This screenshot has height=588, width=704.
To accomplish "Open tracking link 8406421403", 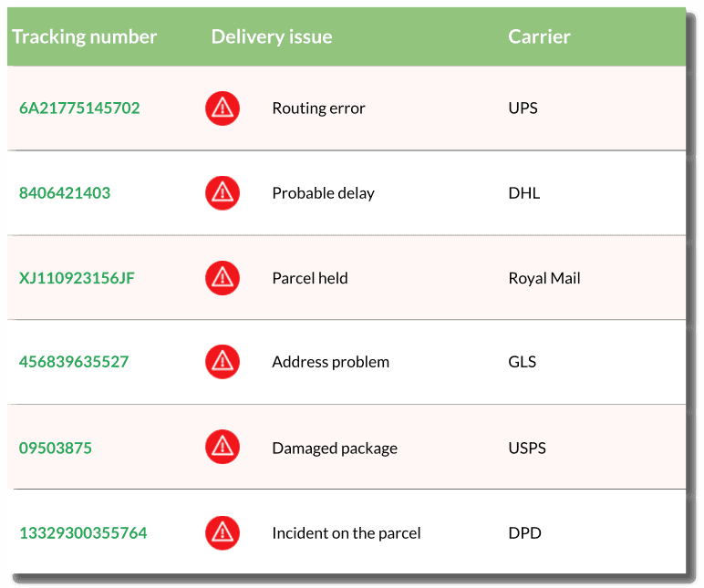I will (x=65, y=193).
